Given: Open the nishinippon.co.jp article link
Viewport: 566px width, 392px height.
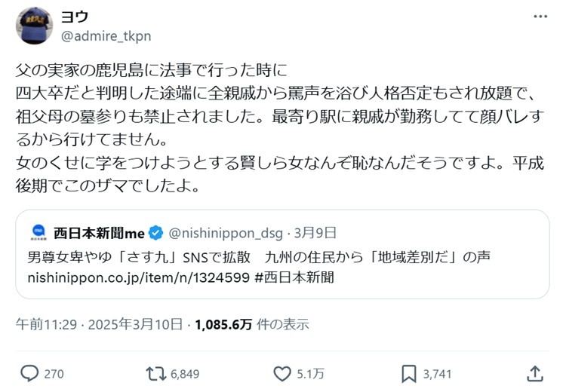Looking at the screenshot, I should [134, 277].
